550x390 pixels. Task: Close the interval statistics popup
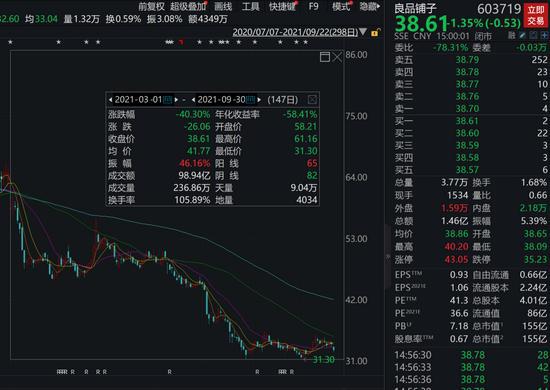(312, 100)
